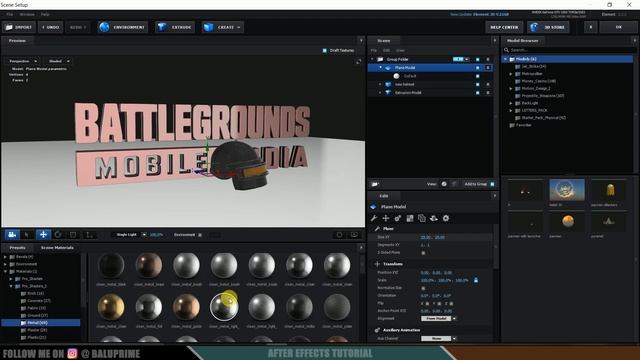The height and width of the screenshot is (360, 640).
Task: Click the round reset view icon under preview
Action: (339, 235)
